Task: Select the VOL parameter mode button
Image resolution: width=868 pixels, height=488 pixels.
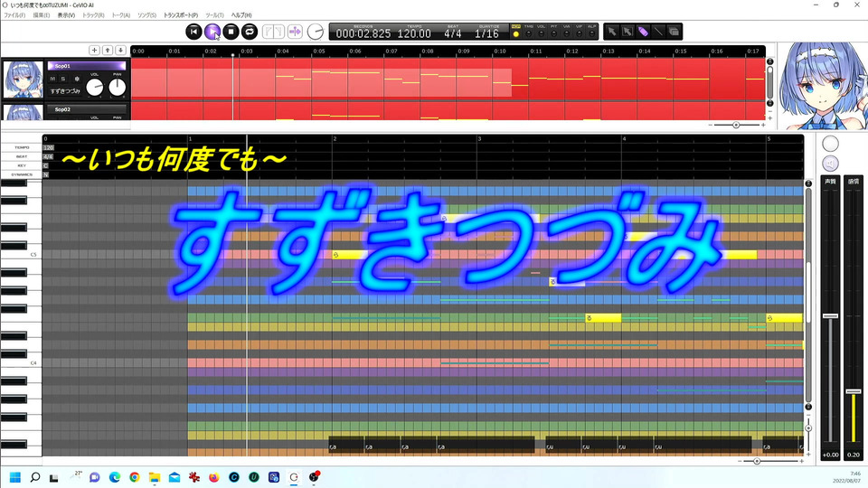Action: click(542, 33)
